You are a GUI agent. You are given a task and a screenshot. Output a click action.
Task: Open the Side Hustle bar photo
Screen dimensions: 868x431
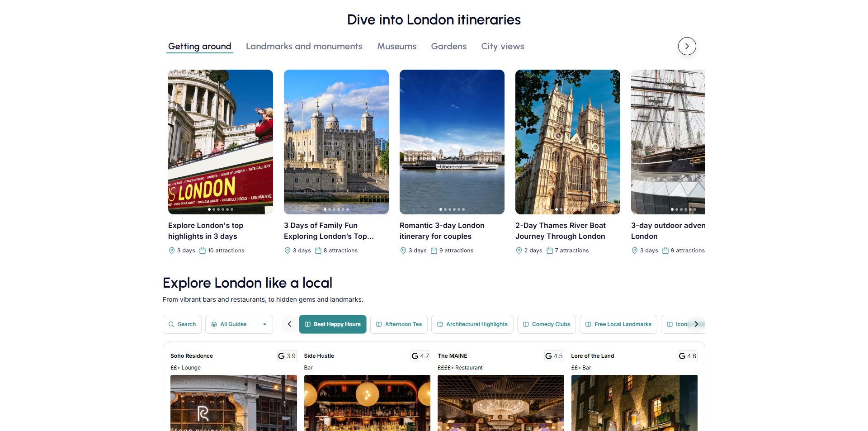[x=367, y=403]
